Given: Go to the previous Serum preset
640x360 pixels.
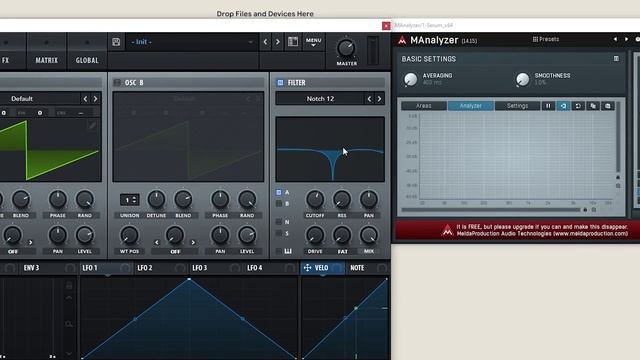Looking at the screenshot, I should click(266, 42).
